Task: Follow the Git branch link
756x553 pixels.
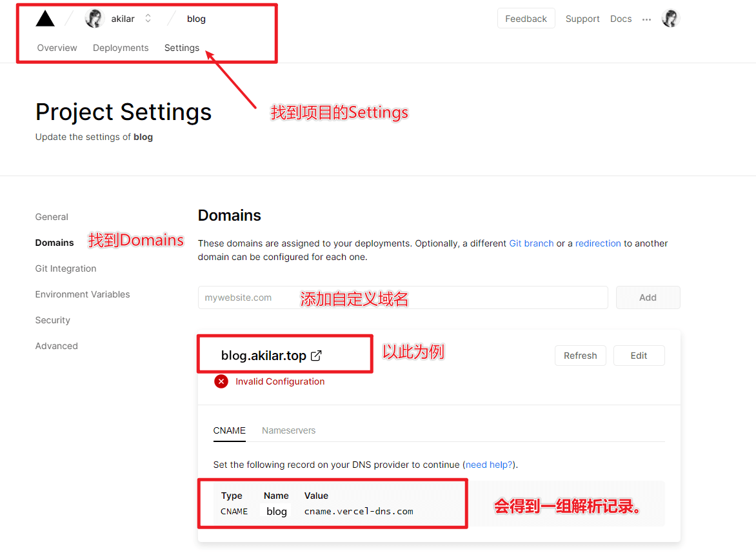Action: click(532, 243)
